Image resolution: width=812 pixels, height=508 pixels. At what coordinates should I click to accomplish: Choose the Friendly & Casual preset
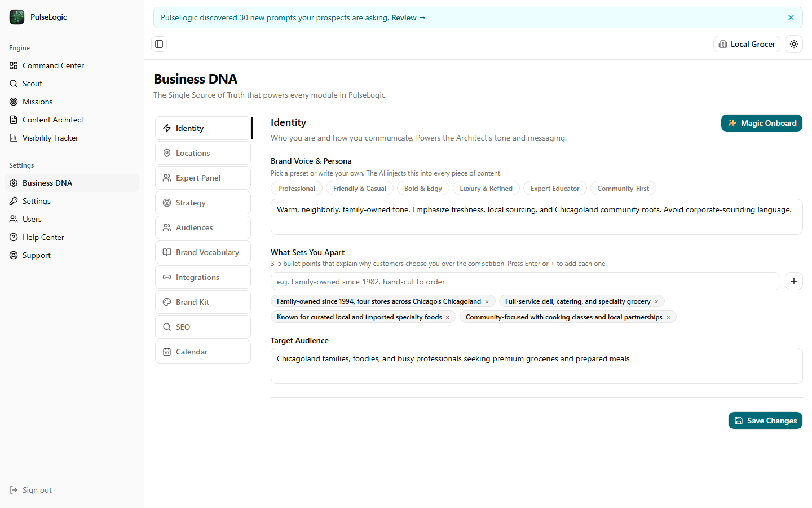(360, 189)
